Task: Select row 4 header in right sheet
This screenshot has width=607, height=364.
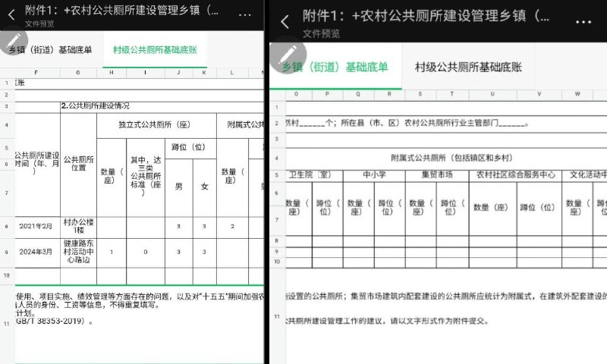Action: click(x=277, y=158)
